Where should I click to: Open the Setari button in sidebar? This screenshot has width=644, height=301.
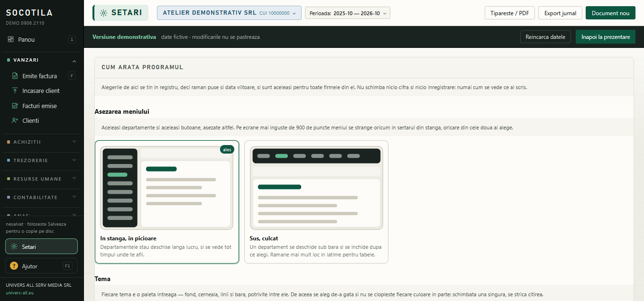[42, 246]
